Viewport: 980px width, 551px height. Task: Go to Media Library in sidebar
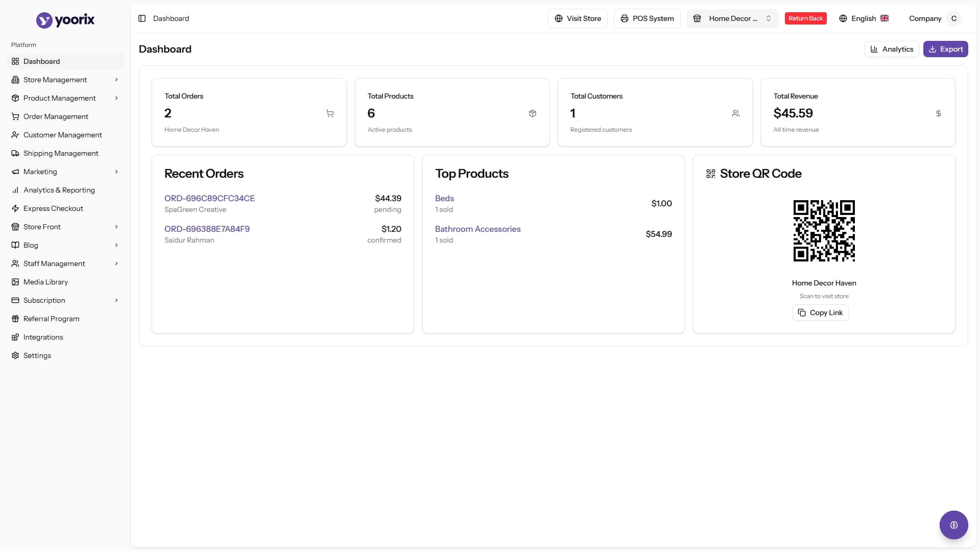pyautogui.click(x=45, y=282)
